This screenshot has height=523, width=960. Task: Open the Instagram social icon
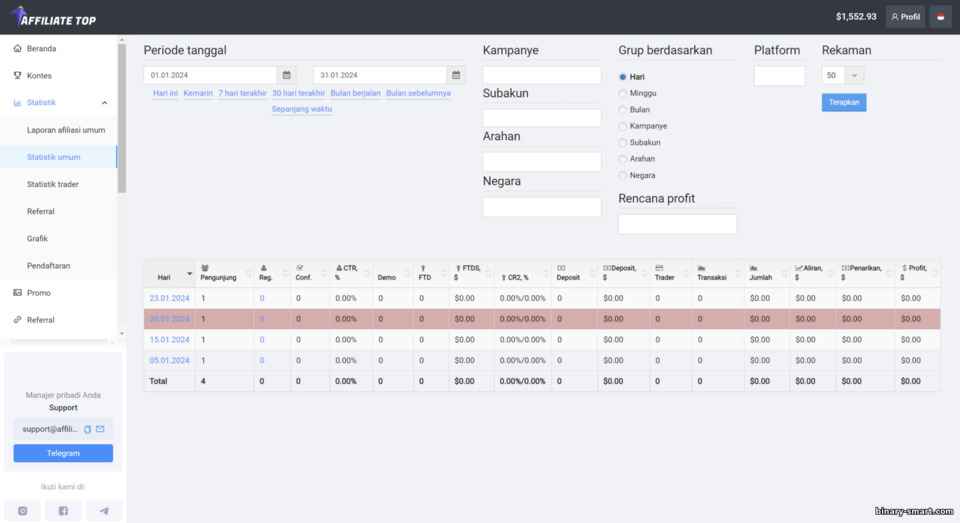(x=23, y=511)
